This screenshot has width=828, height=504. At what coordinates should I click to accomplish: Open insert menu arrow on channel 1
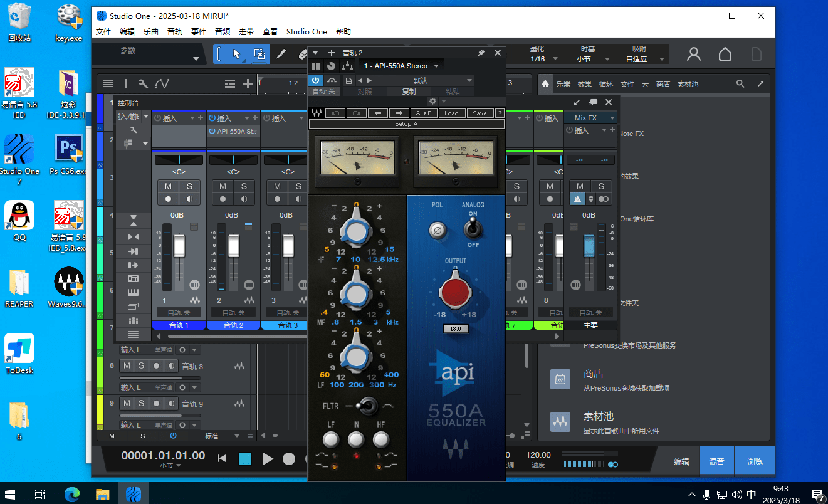tap(192, 118)
